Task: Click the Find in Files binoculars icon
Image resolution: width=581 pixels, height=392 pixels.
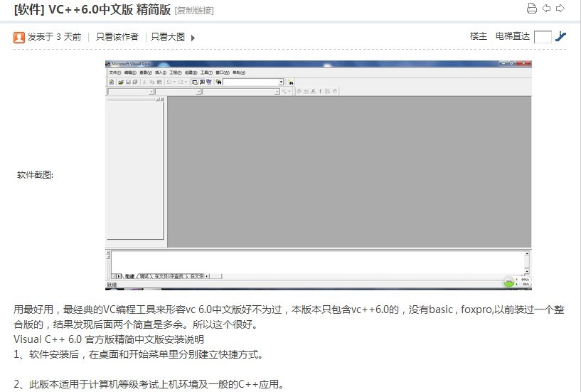Action: click(218, 82)
